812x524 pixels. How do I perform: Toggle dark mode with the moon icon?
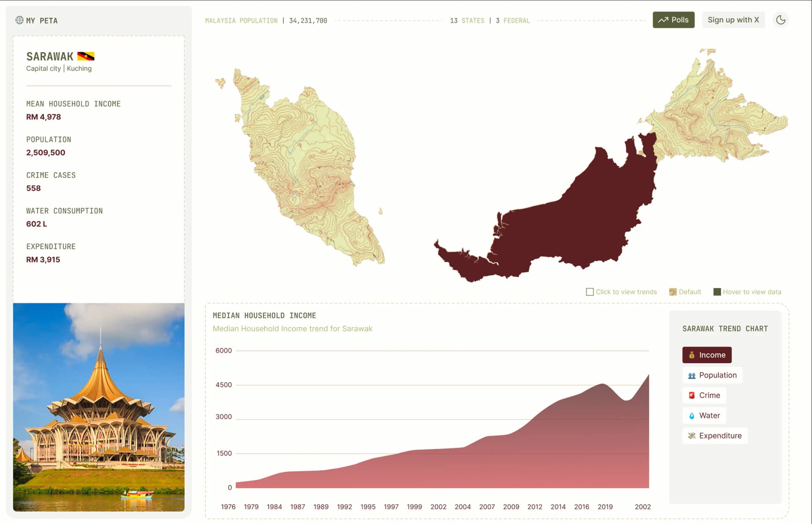(x=780, y=20)
